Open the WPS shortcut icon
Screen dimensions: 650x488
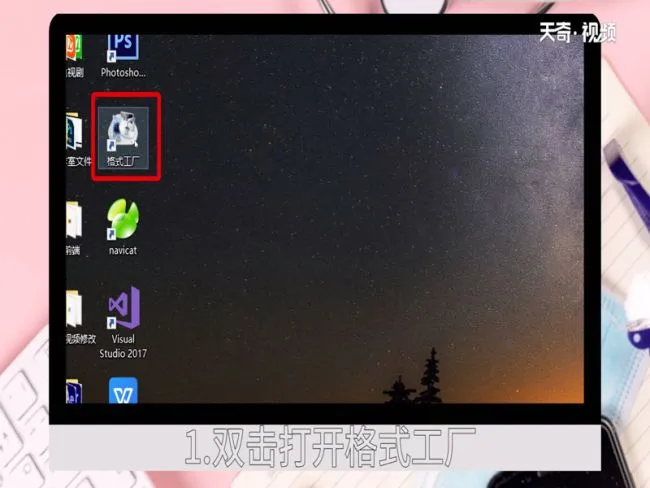pyautogui.click(x=123, y=390)
